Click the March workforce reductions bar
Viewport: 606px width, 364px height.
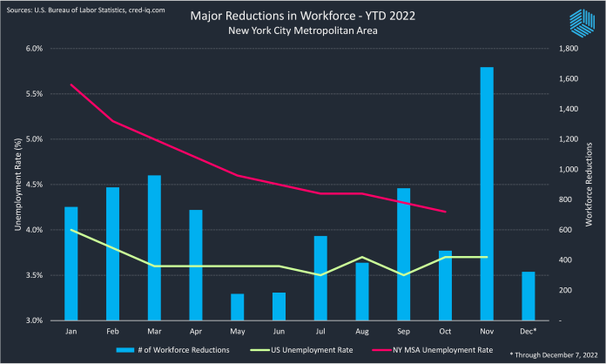154,247
